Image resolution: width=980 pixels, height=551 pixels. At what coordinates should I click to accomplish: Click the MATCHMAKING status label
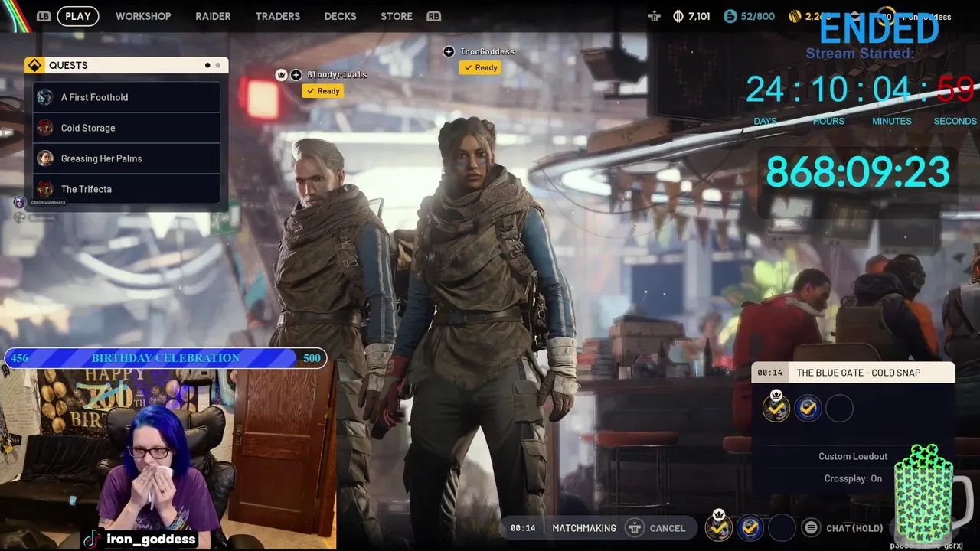pos(584,528)
